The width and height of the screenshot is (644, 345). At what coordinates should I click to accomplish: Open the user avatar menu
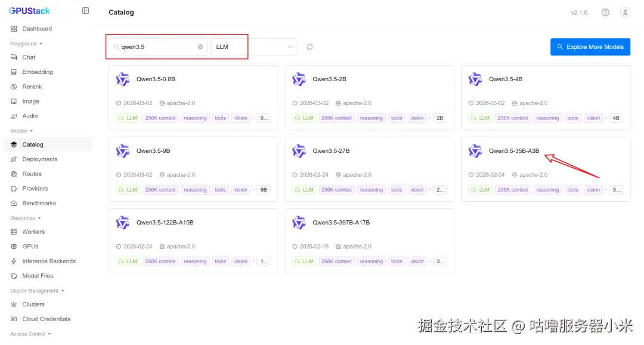[625, 13]
